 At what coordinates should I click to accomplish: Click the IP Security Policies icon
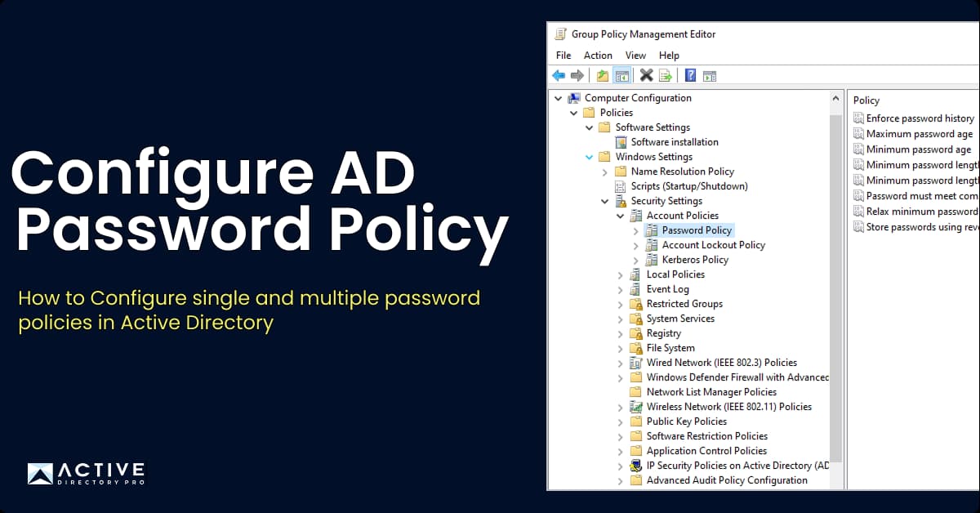pos(637,466)
